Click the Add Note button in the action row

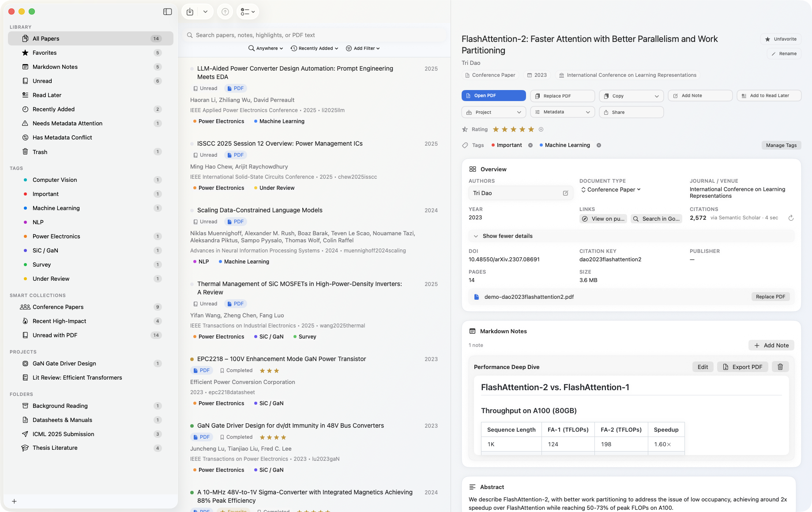pos(700,95)
